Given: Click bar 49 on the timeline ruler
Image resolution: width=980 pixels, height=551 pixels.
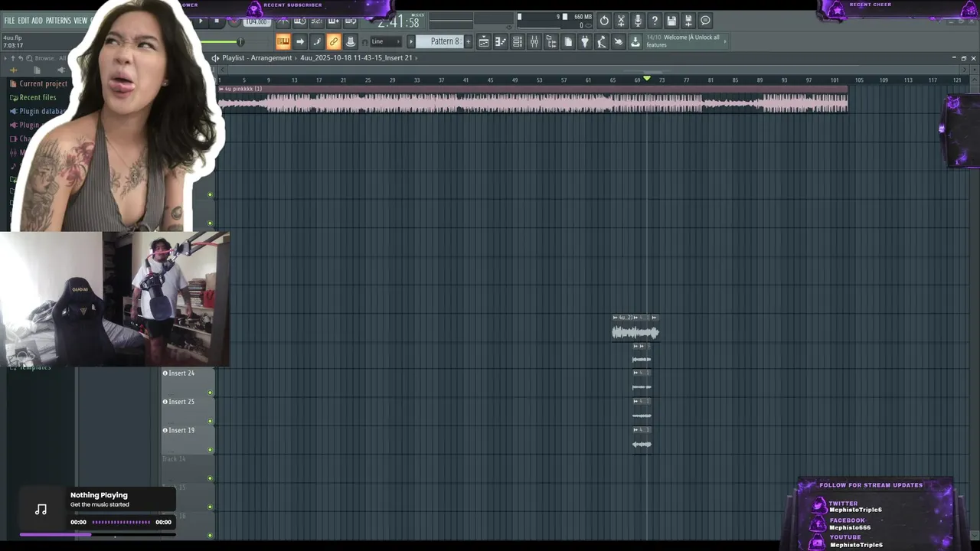Looking at the screenshot, I should tap(514, 80).
